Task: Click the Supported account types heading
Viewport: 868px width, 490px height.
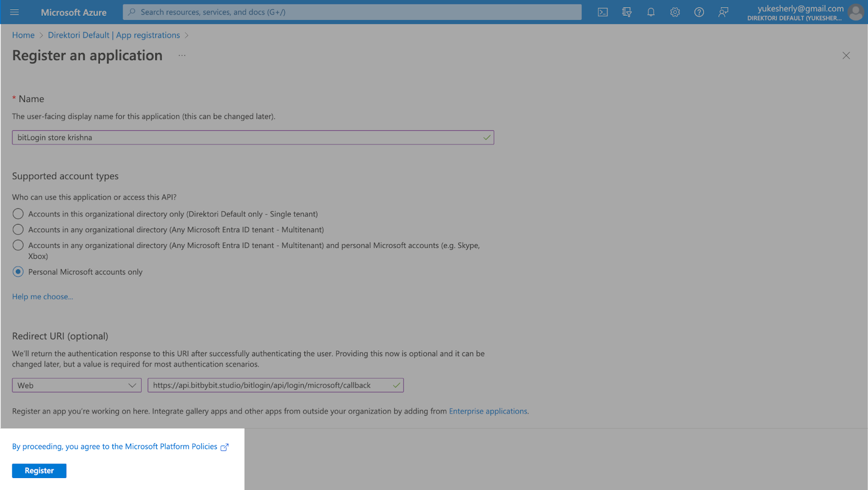Action: (65, 176)
